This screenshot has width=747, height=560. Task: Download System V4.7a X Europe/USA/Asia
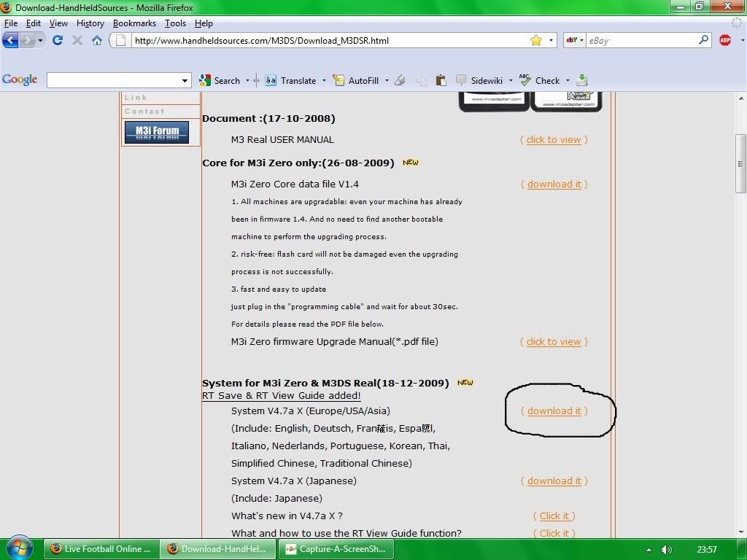coord(554,411)
